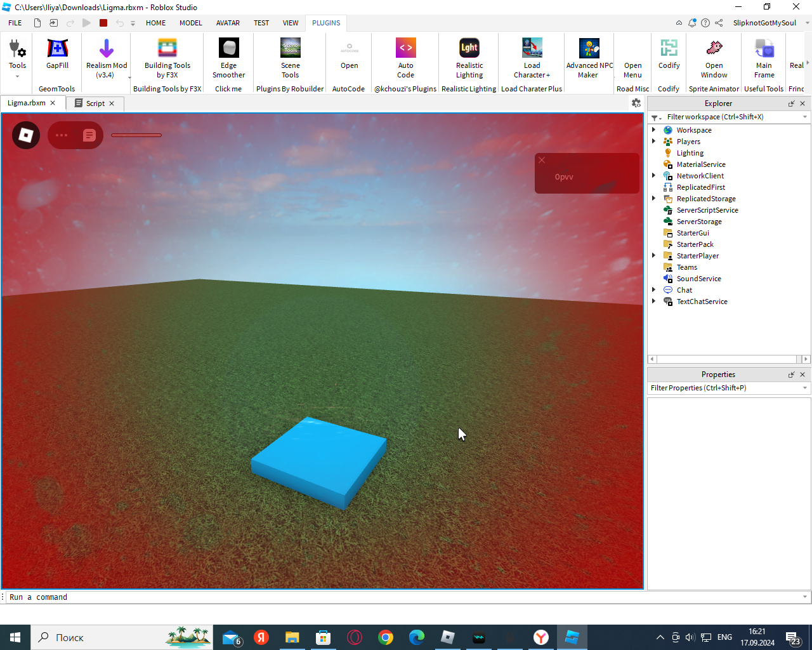Select Lighting in Explorer
812x650 pixels.
690,153
